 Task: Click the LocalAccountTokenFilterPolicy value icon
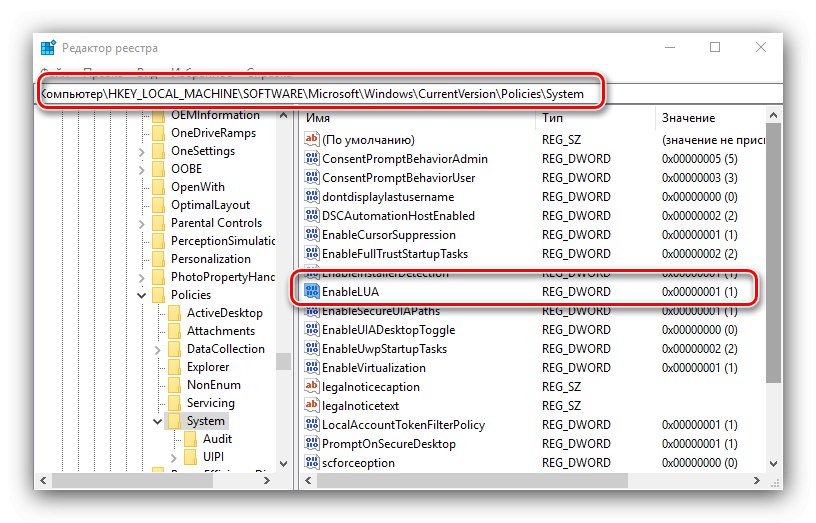312,424
